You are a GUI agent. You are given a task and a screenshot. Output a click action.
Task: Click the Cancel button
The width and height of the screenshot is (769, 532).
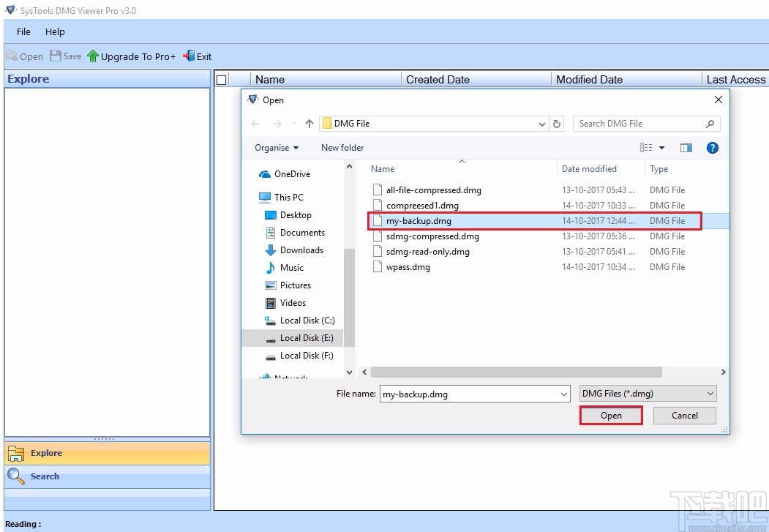coord(683,415)
